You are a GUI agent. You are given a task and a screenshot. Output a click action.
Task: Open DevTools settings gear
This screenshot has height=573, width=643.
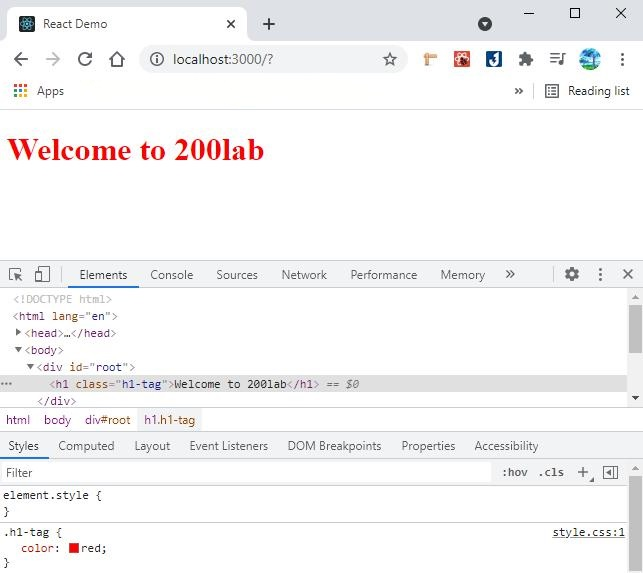[572, 274]
